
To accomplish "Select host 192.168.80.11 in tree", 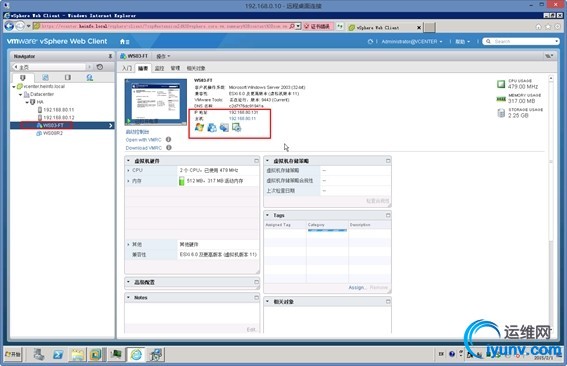I will click(x=59, y=110).
